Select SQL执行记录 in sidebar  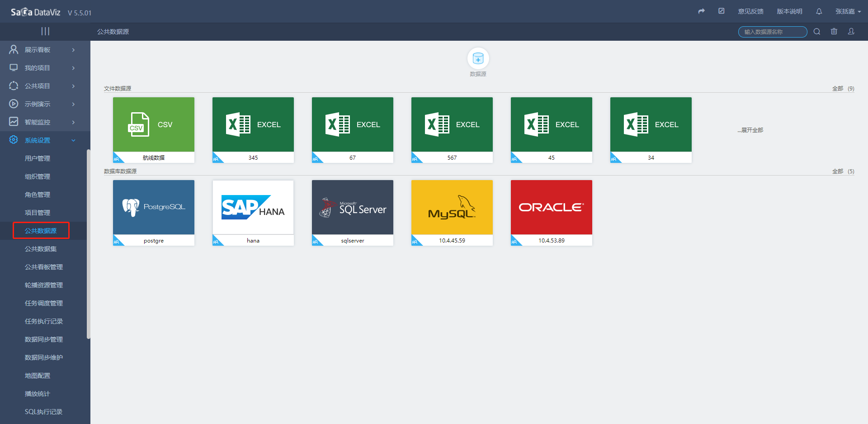click(x=43, y=412)
